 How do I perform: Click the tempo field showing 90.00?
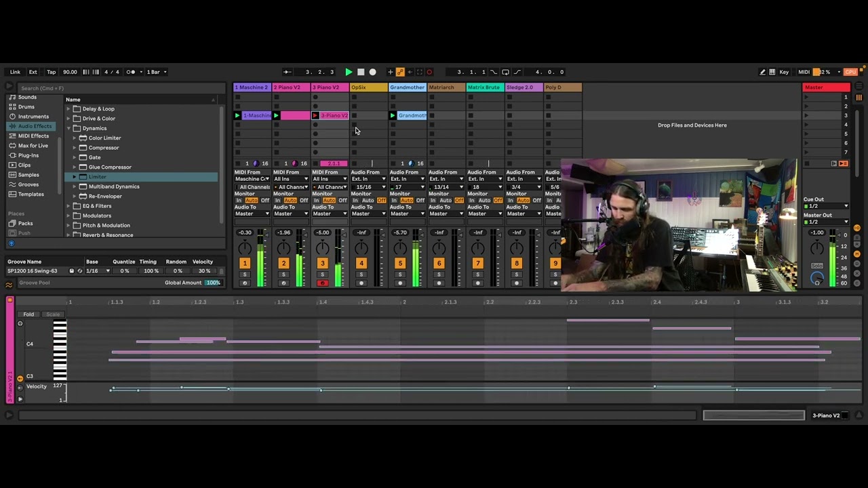click(70, 72)
